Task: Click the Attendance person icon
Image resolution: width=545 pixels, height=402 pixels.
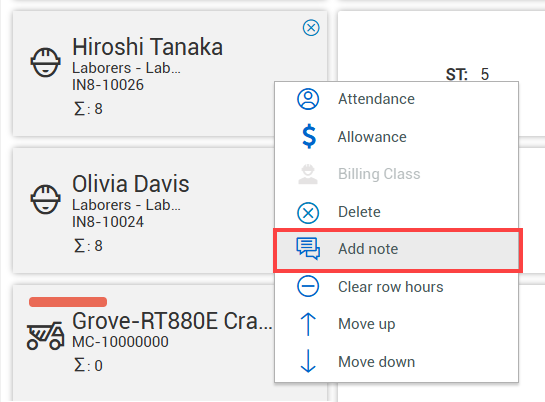Action: pos(308,99)
